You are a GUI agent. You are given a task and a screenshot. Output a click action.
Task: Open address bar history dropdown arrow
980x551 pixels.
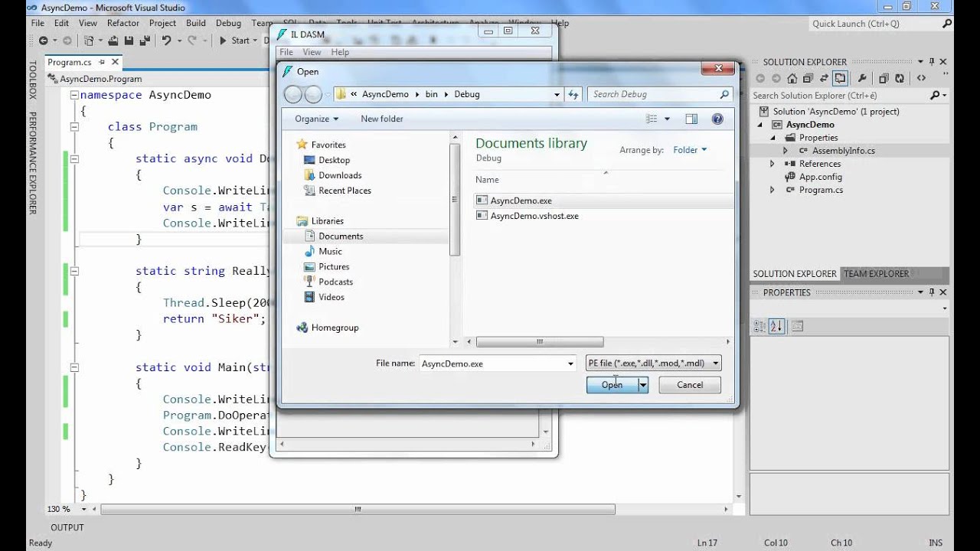tap(557, 94)
